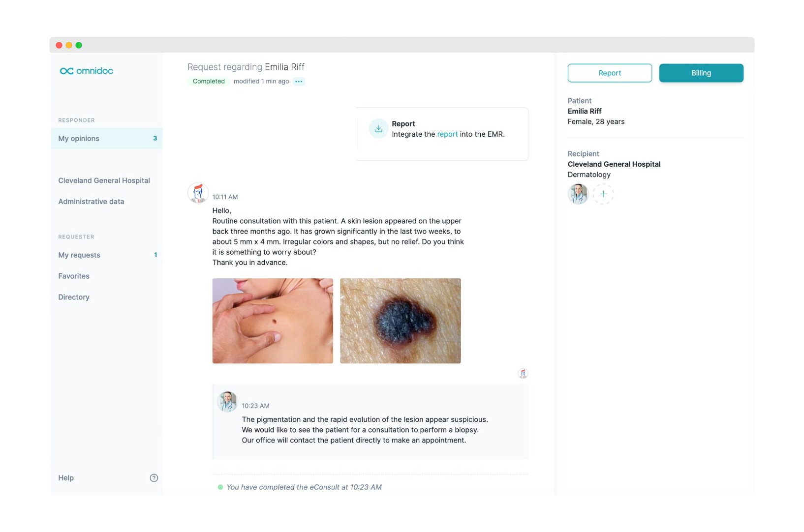
Task: Click the dermatologist avatar under Recipient
Action: pyautogui.click(x=578, y=194)
